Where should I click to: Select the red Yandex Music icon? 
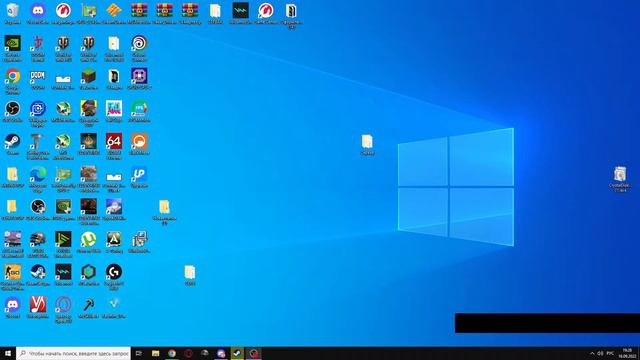click(38, 305)
